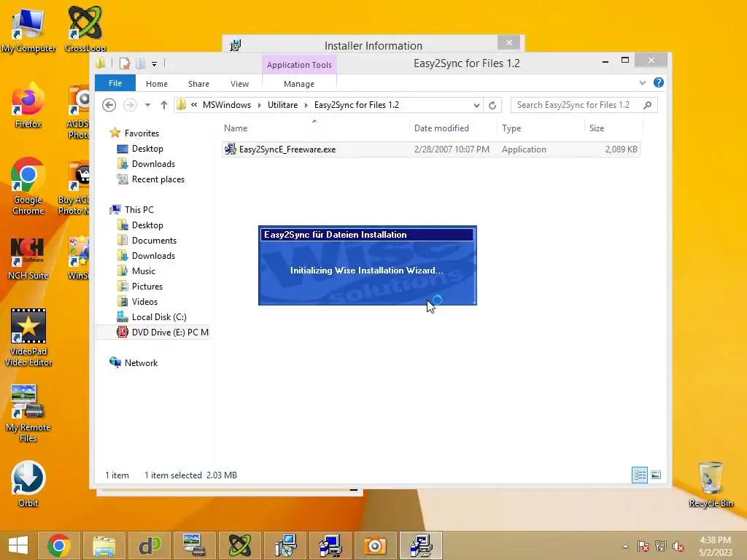Viewport: 747px width, 560px height.
Task: Click the muted volume tray icon
Action: pyautogui.click(x=679, y=546)
